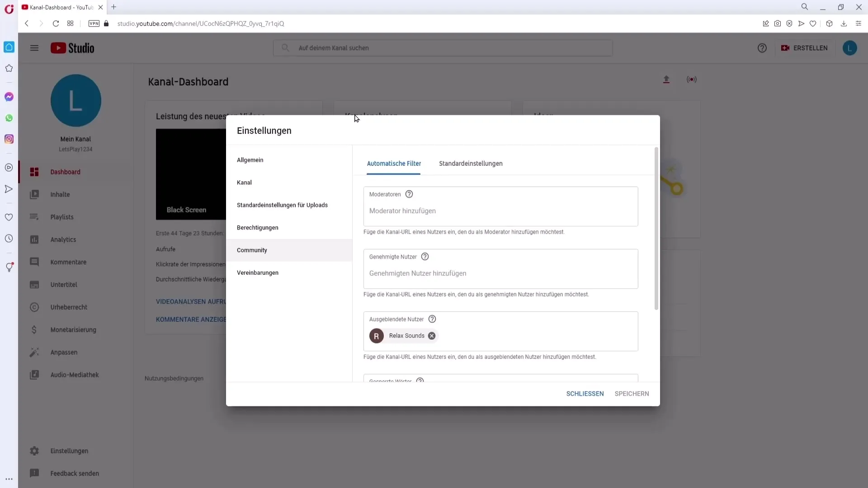The width and height of the screenshot is (868, 488).
Task: Click the Relax Sounds user chip avatar
Action: point(377,336)
